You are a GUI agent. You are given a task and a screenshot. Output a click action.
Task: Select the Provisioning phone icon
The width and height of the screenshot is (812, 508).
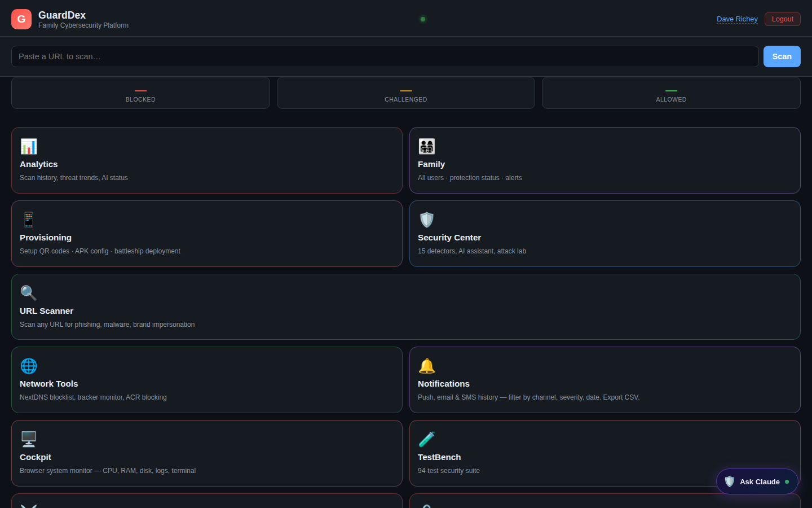[x=29, y=220]
